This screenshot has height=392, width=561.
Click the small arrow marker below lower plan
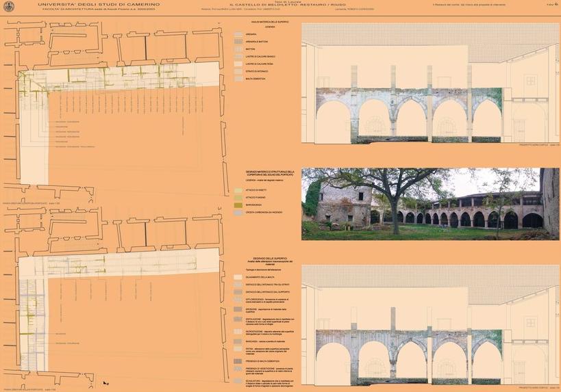[x=105, y=382]
